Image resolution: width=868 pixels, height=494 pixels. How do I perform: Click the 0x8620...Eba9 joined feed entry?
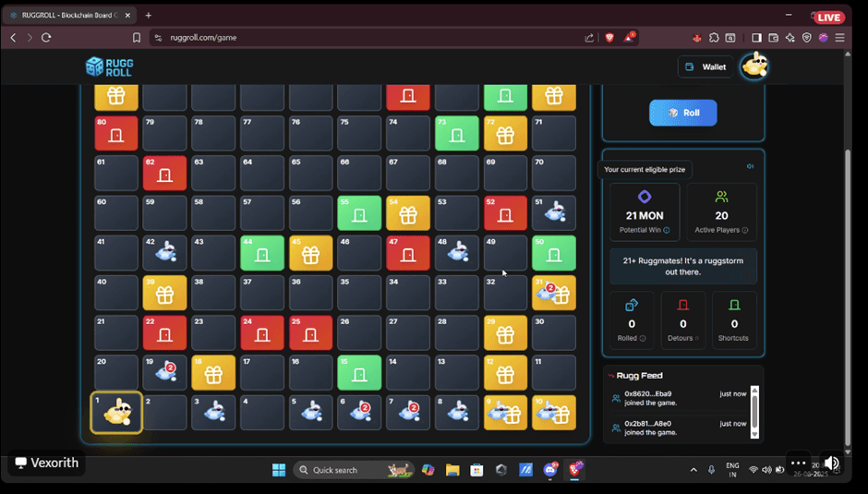[679, 398]
